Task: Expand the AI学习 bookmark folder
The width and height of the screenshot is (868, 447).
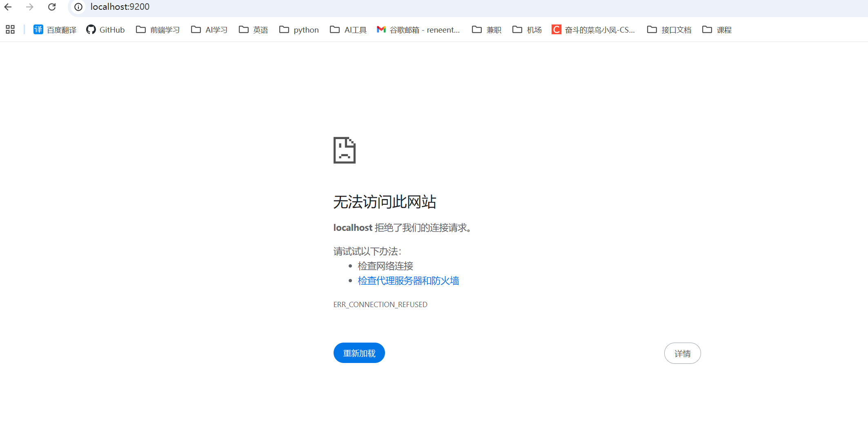Action: (x=209, y=30)
